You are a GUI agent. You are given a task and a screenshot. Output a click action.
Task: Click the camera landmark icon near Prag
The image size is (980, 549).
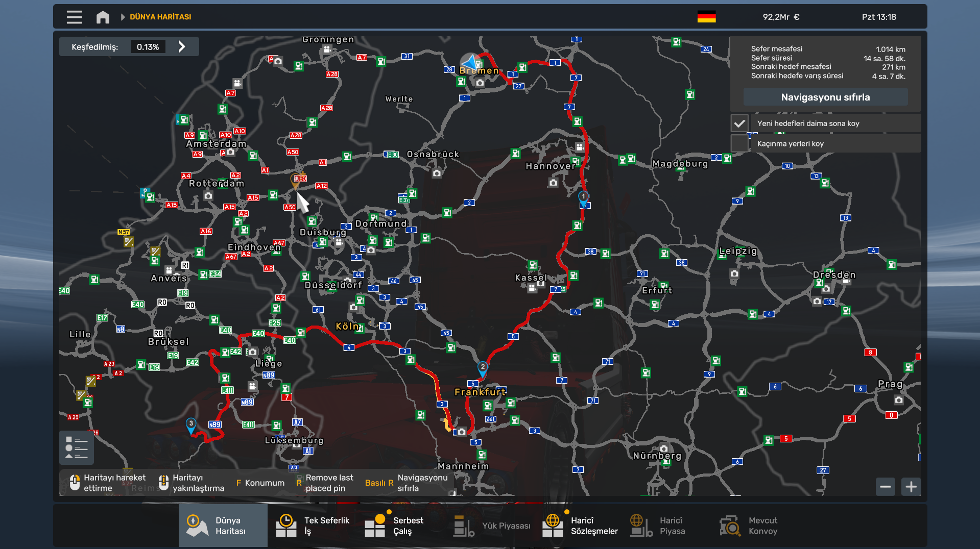[899, 400]
